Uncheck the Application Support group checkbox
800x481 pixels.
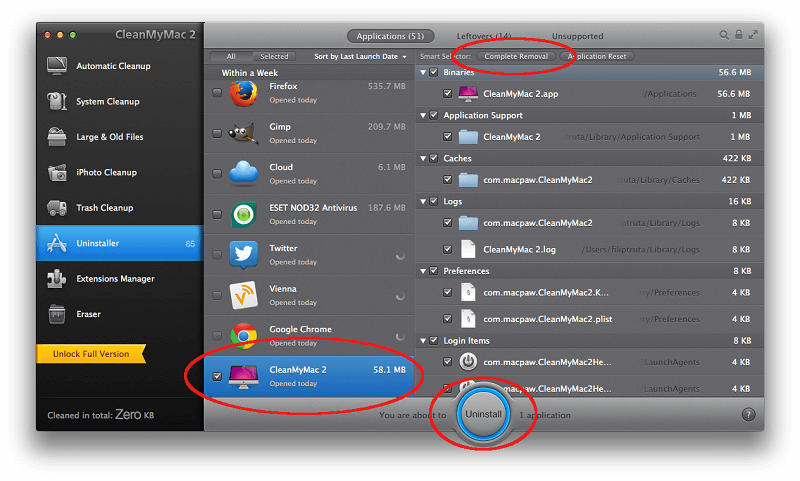coord(434,115)
